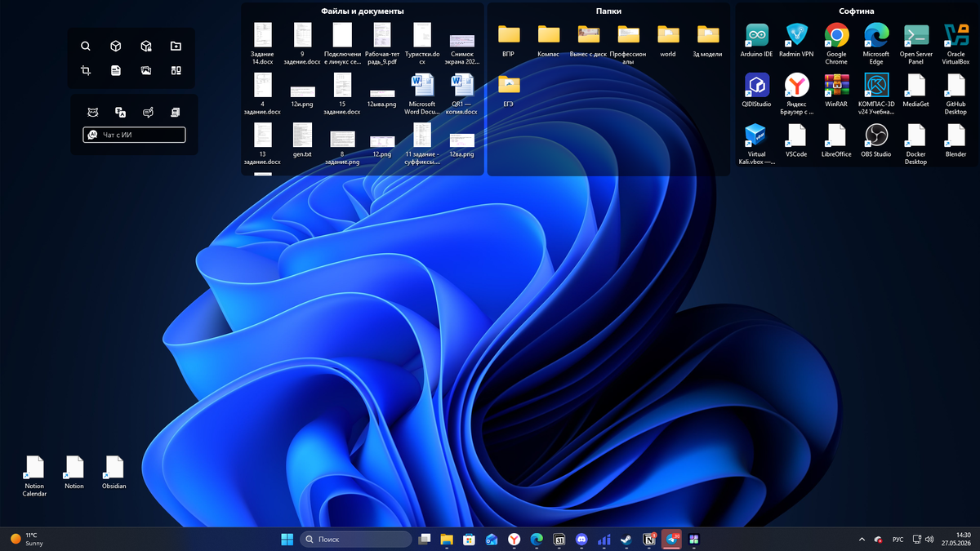The width and height of the screenshot is (980, 551).
Task: Open the VSCode shortcut
Action: click(x=796, y=140)
